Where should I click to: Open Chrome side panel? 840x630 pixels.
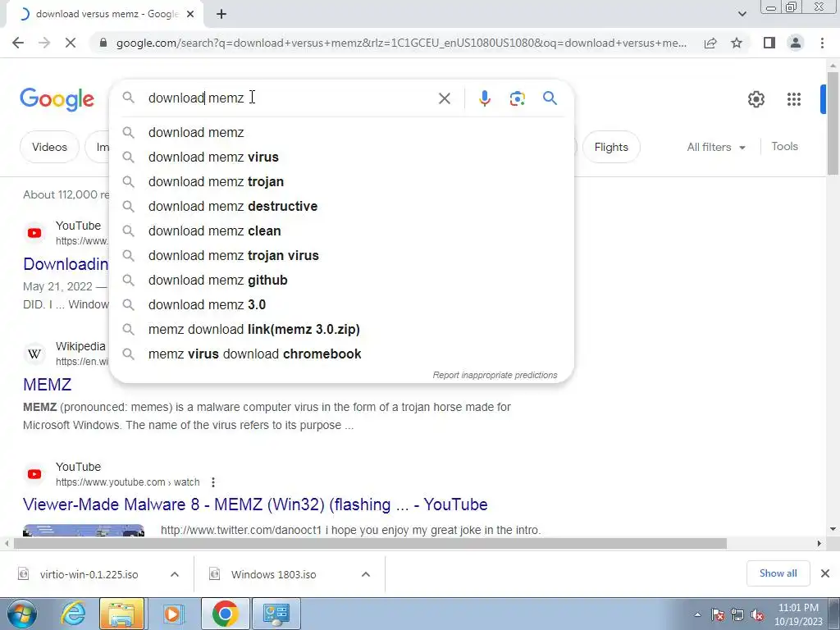click(769, 43)
